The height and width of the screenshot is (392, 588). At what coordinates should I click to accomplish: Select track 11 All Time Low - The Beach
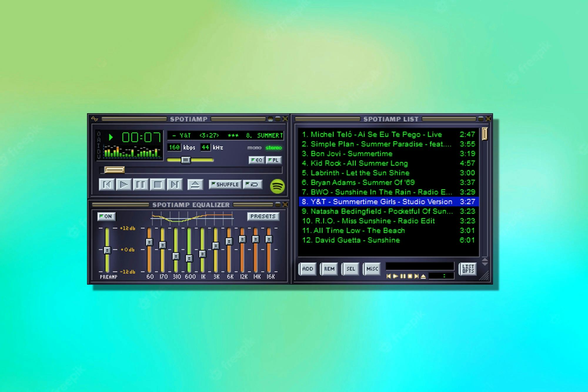pos(389,231)
